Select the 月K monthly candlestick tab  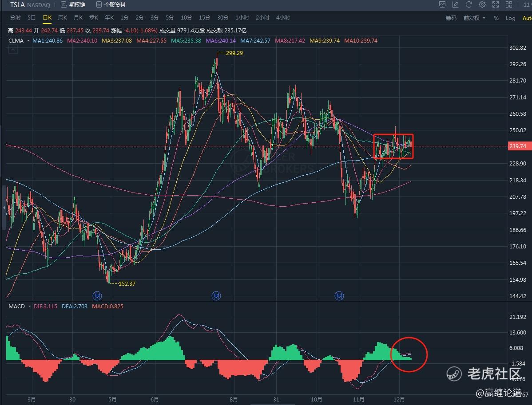(x=78, y=18)
